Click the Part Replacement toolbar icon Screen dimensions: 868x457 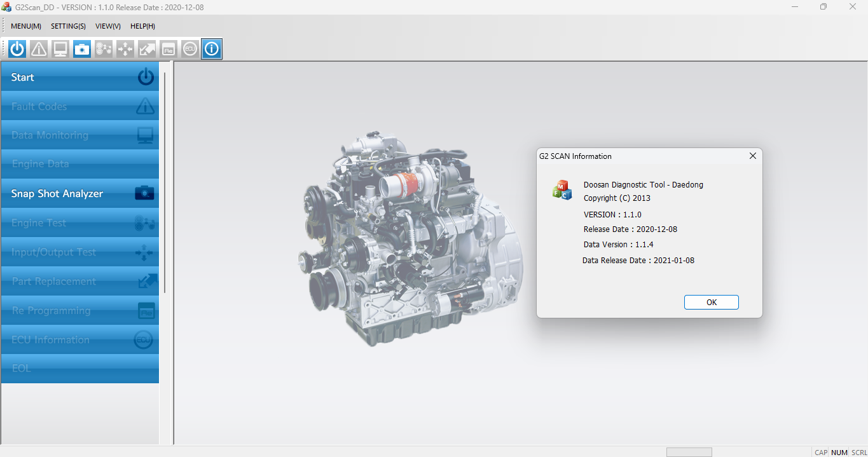(147, 49)
